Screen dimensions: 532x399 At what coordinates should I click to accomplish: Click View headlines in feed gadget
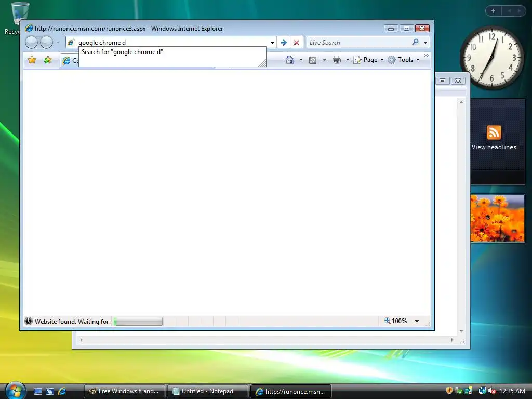[x=494, y=147]
